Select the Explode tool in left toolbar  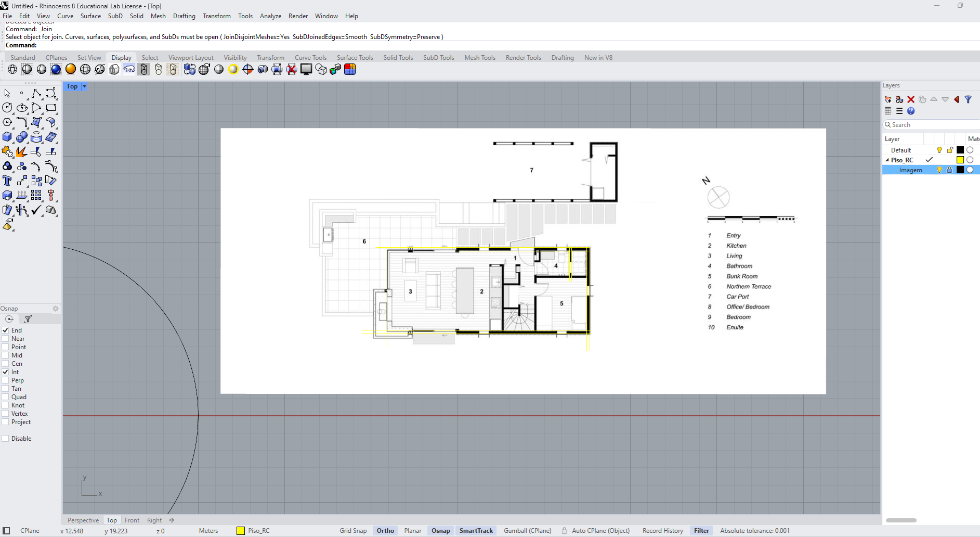click(21, 152)
